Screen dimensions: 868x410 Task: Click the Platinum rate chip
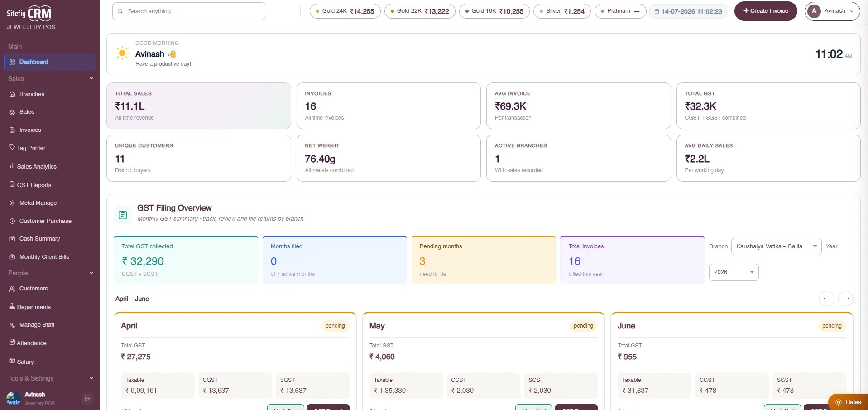tap(620, 11)
